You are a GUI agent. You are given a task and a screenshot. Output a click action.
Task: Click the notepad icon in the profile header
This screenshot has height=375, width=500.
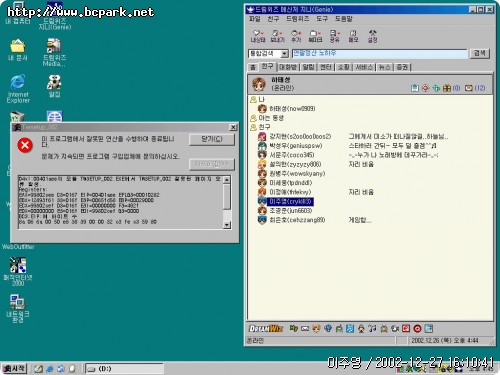415,88
